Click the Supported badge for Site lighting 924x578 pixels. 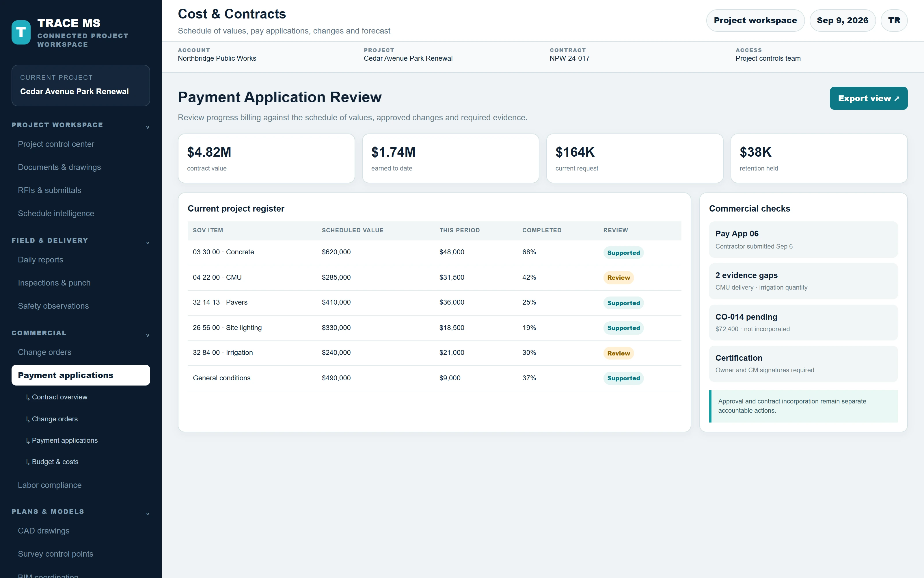pos(623,328)
